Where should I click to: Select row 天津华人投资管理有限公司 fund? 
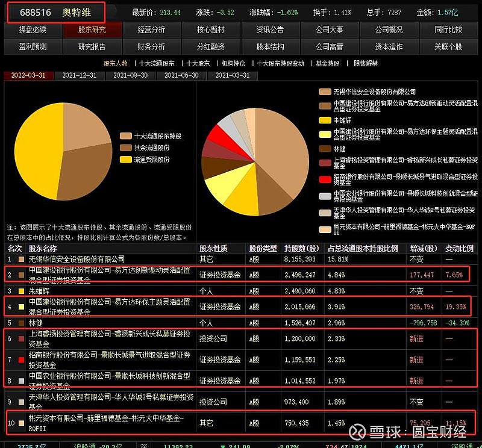240,402
